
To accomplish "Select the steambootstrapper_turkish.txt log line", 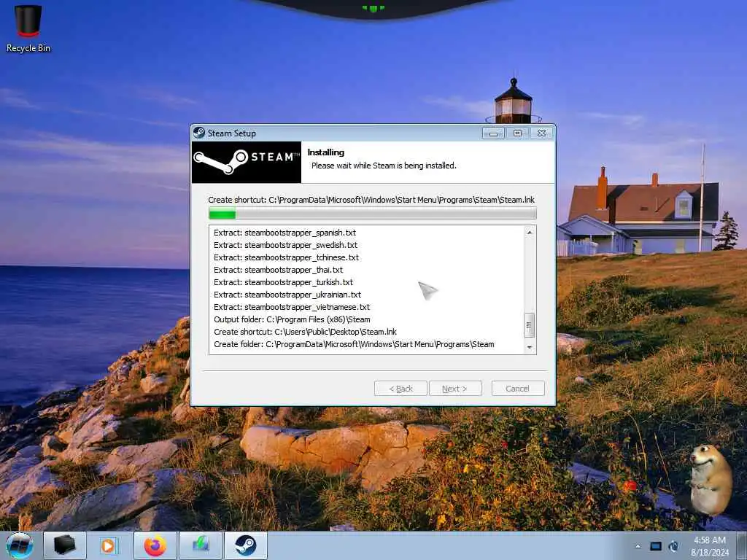I will point(284,282).
